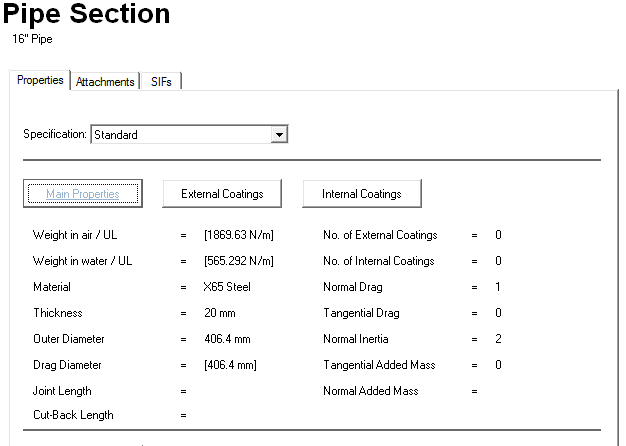Show the Internal Coatings section
The height and width of the screenshot is (446, 626).
tap(361, 194)
